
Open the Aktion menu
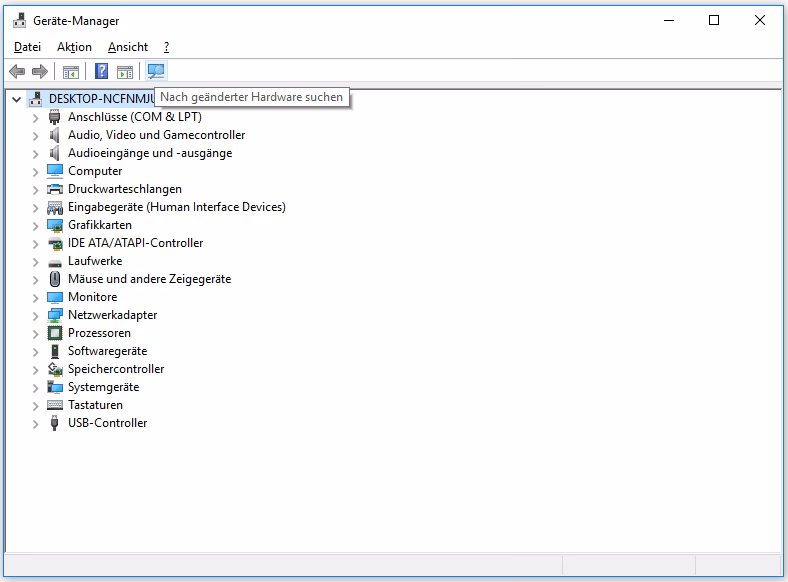pyautogui.click(x=74, y=47)
